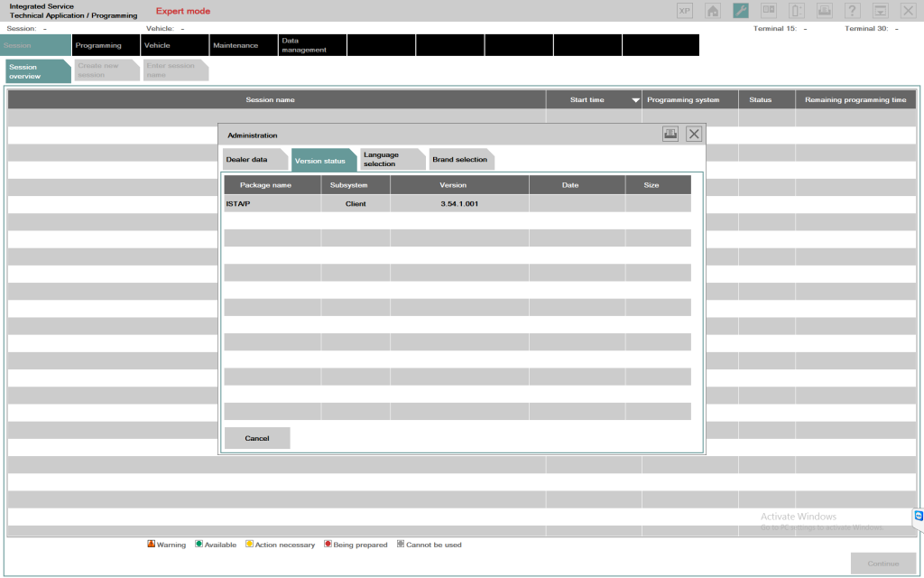Viewport: 924px width, 578px height.
Task: Select the Session main tab
Action: pos(35,45)
